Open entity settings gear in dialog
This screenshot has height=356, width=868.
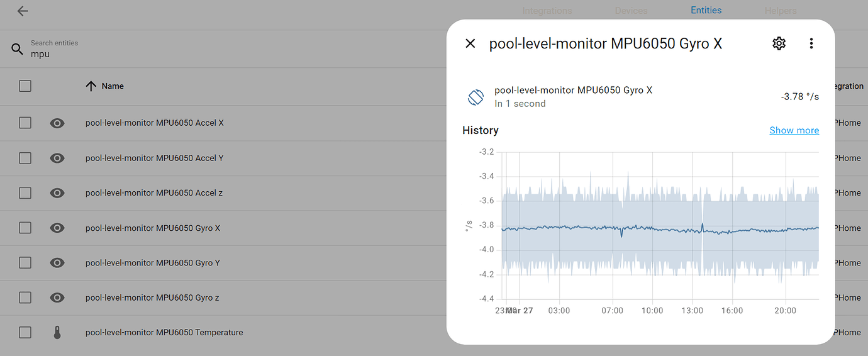(779, 43)
